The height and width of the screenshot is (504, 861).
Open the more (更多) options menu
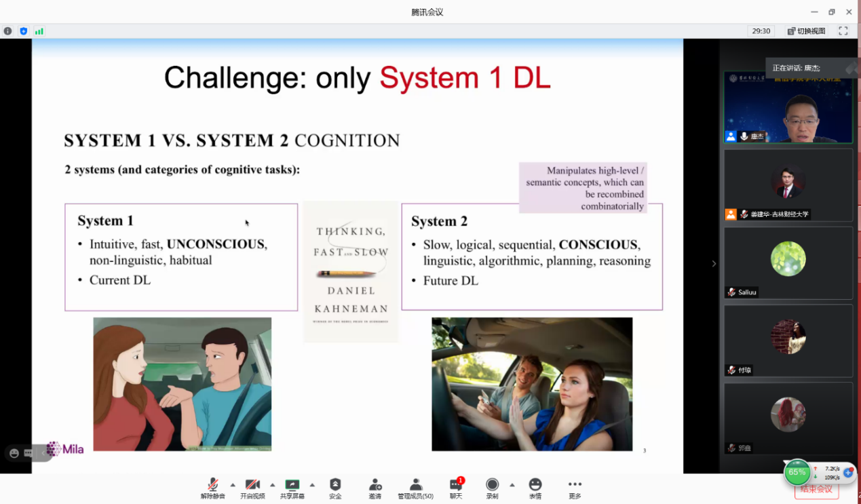pos(575,488)
